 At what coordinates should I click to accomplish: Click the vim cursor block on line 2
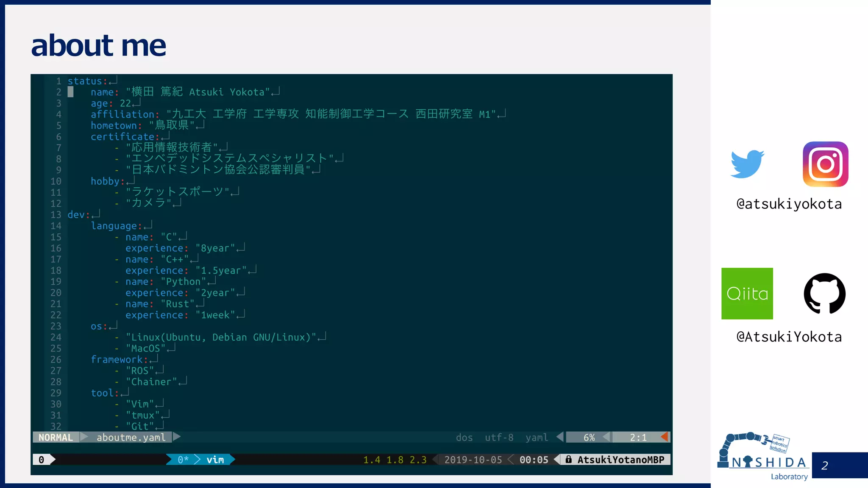(71, 92)
